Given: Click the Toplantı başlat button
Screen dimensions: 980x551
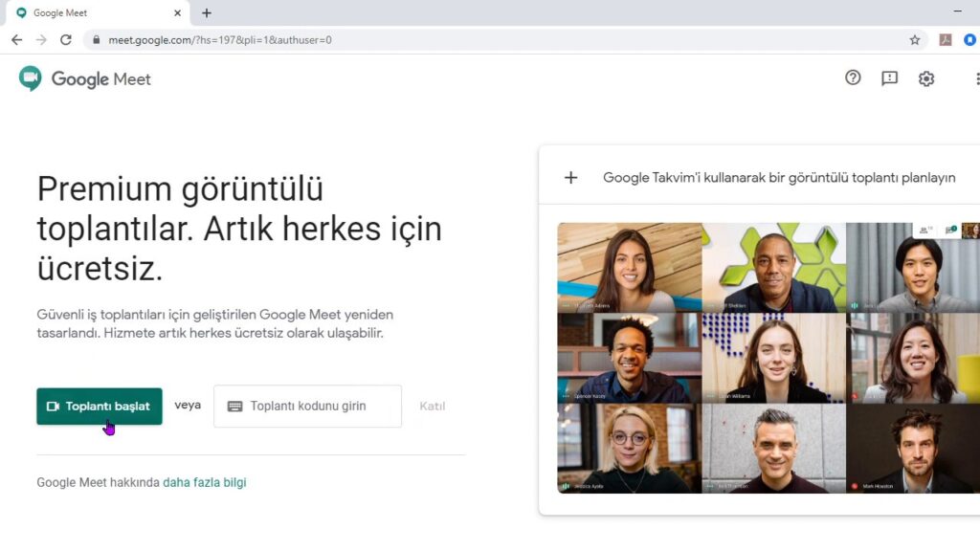Looking at the screenshot, I should pos(100,406).
